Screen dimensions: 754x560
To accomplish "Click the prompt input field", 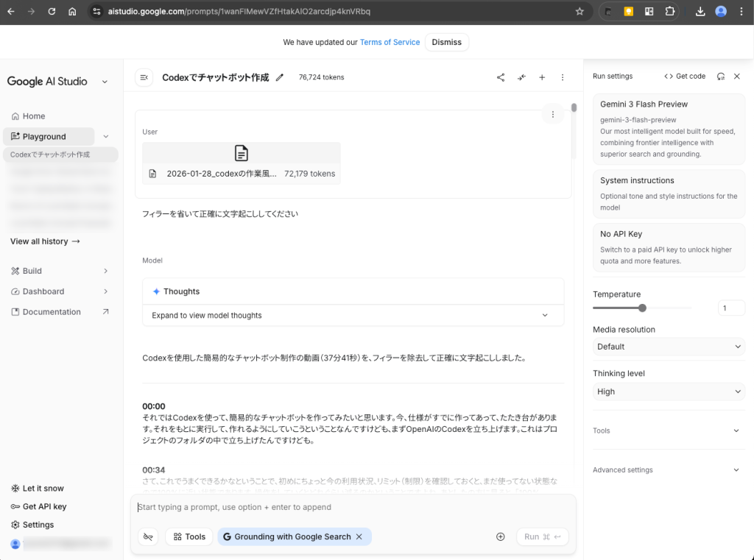I will pos(353,507).
